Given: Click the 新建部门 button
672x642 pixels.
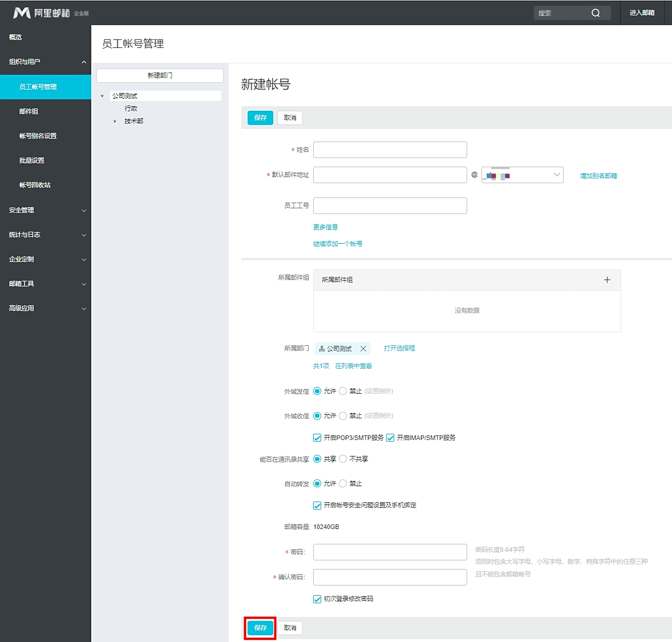Looking at the screenshot, I should point(160,75).
